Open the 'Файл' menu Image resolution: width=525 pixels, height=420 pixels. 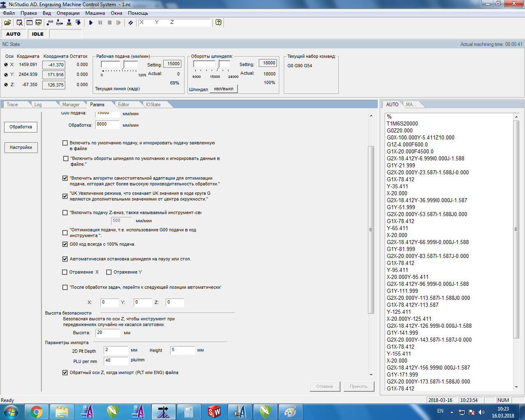(9, 13)
